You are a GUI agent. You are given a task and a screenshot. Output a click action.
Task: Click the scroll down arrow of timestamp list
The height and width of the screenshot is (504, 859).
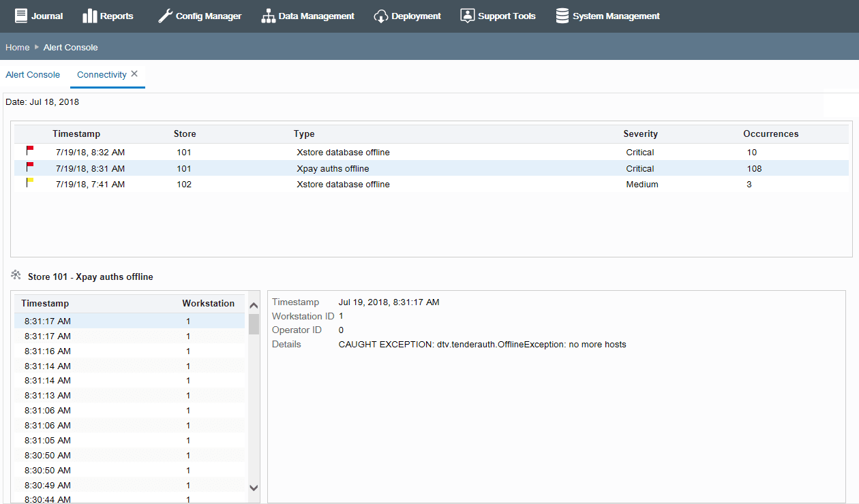pyautogui.click(x=254, y=488)
